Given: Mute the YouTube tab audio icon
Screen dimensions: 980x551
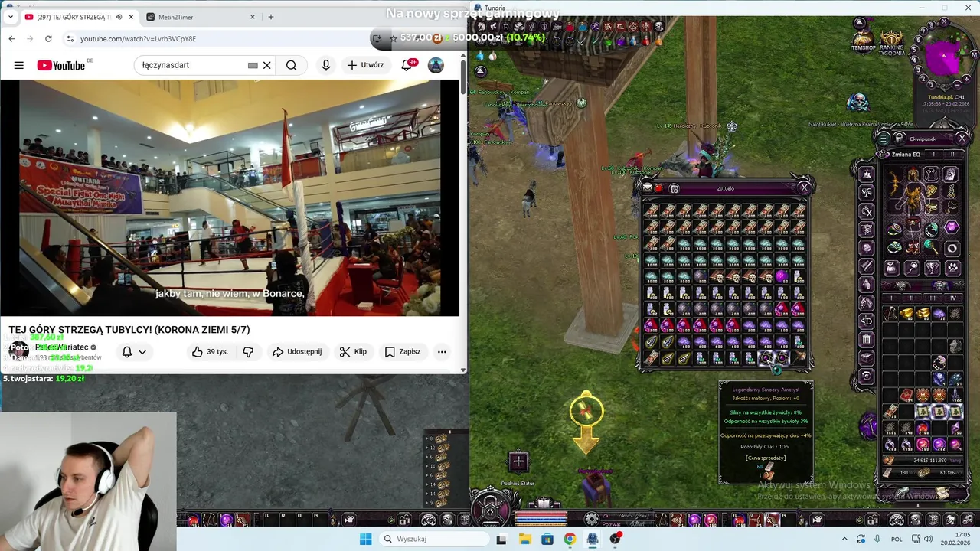Looking at the screenshot, I should coord(118,17).
